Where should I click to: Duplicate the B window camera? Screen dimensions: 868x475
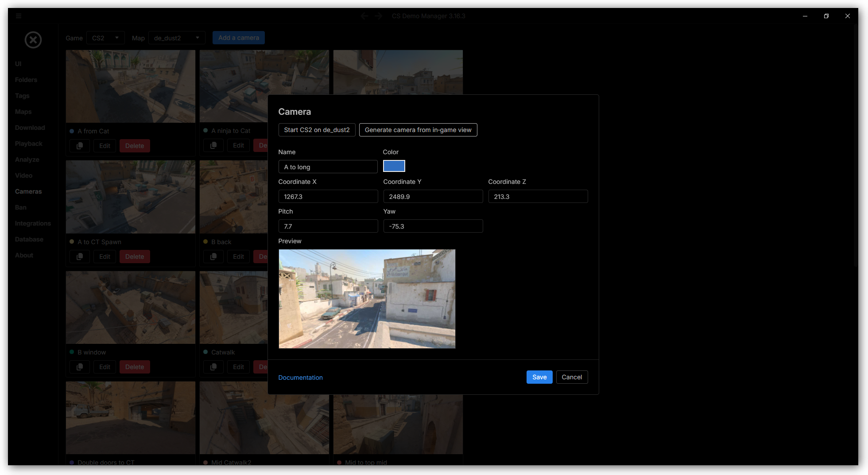(80, 367)
